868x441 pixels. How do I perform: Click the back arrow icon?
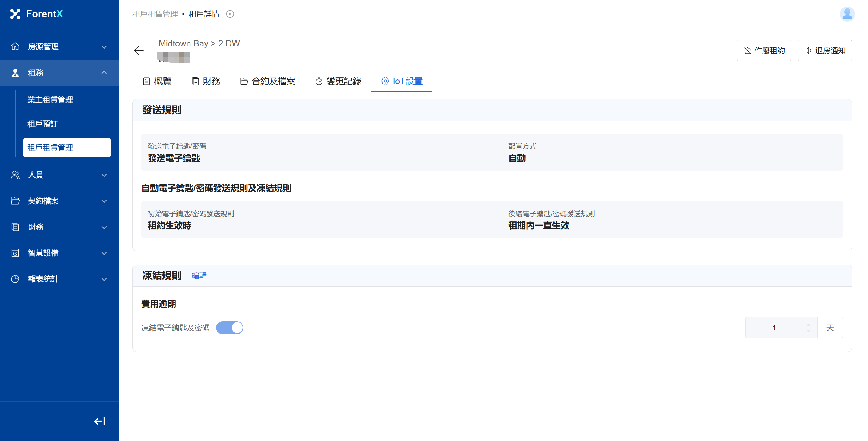click(x=139, y=51)
